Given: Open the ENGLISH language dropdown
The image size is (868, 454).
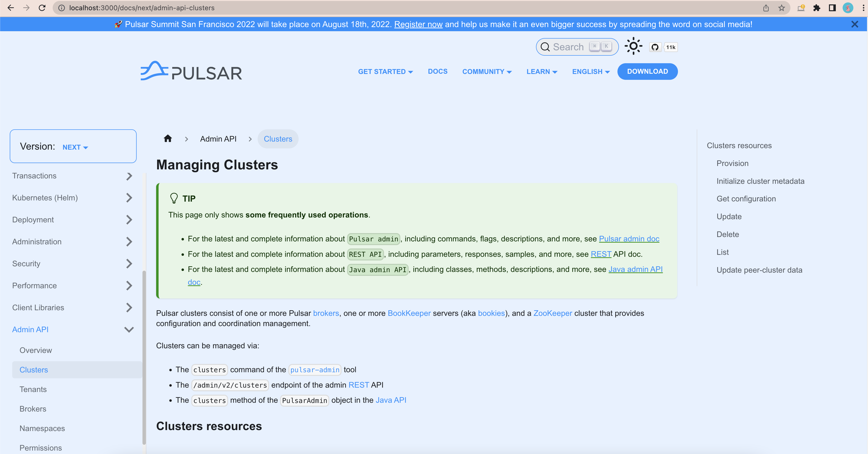Looking at the screenshot, I should point(591,72).
